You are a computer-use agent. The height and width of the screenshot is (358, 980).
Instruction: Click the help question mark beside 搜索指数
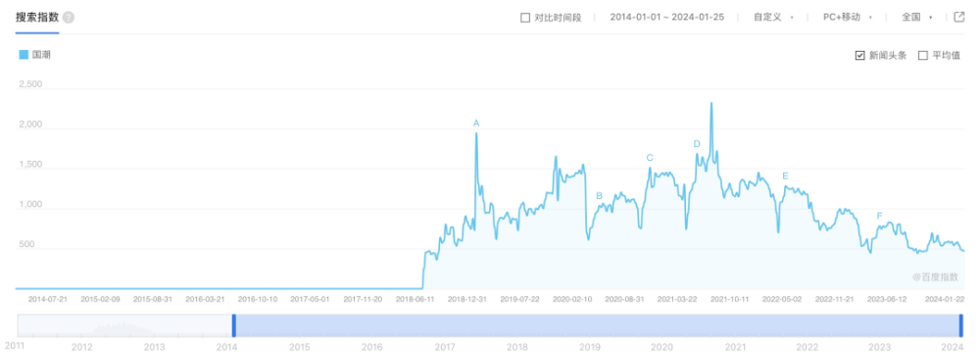[x=69, y=18]
